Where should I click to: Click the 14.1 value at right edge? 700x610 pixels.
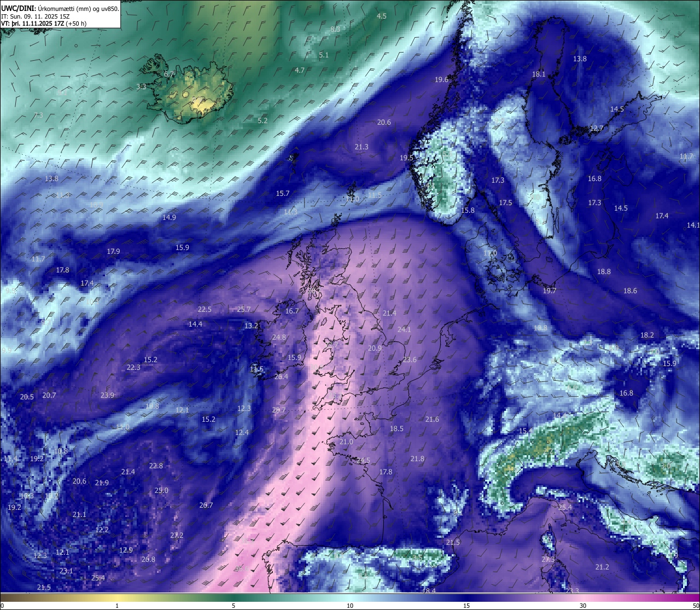tap(693, 225)
